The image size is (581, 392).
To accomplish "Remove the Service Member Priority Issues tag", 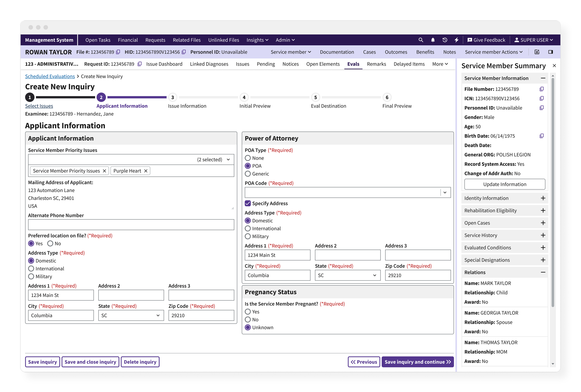I will (x=105, y=171).
